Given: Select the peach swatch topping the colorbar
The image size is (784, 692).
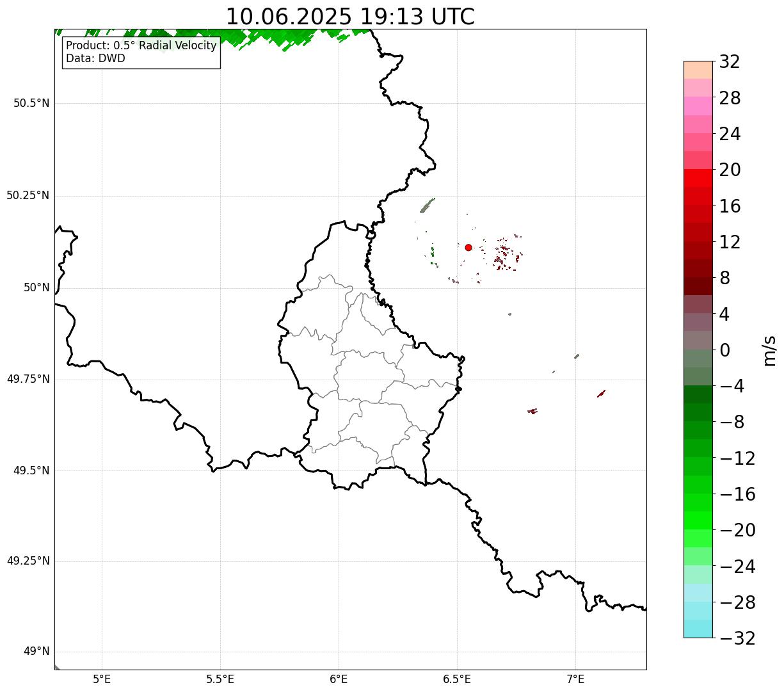Looking at the screenshot, I should [x=698, y=70].
